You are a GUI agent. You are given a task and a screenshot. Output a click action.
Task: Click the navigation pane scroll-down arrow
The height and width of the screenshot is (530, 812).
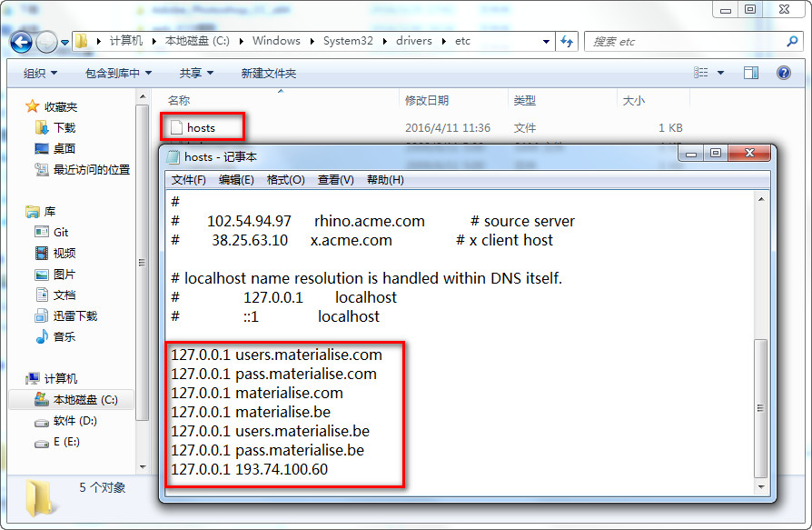click(143, 467)
